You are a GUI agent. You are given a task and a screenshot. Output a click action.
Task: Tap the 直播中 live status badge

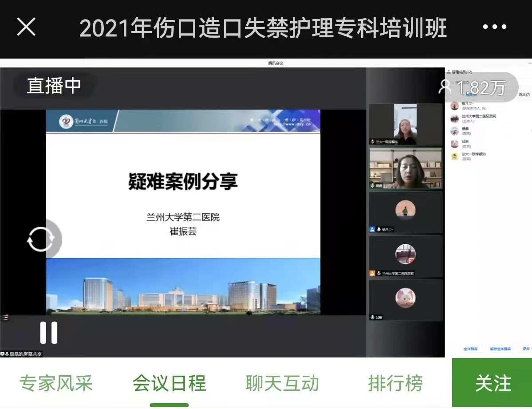pyautogui.click(x=54, y=86)
